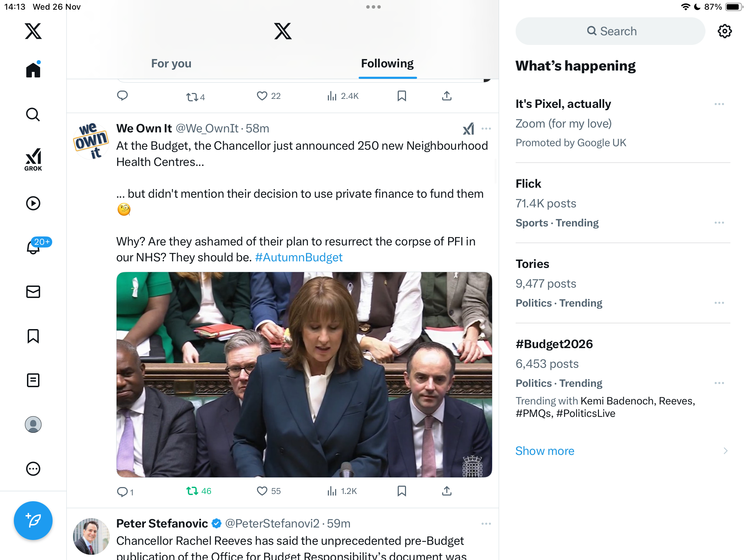Open the #AutumnBudget hashtag link
The image size is (747, 560).
pyautogui.click(x=298, y=257)
